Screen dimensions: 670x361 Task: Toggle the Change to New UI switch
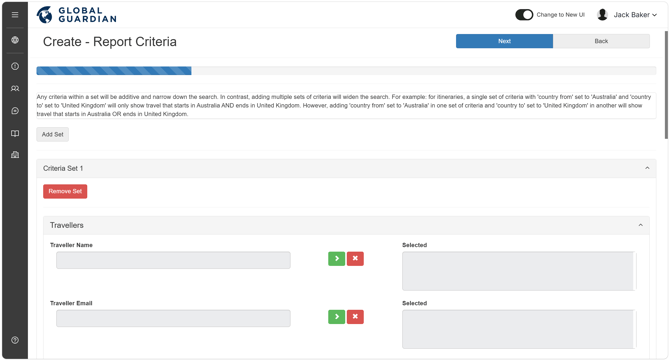click(x=524, y=15)
